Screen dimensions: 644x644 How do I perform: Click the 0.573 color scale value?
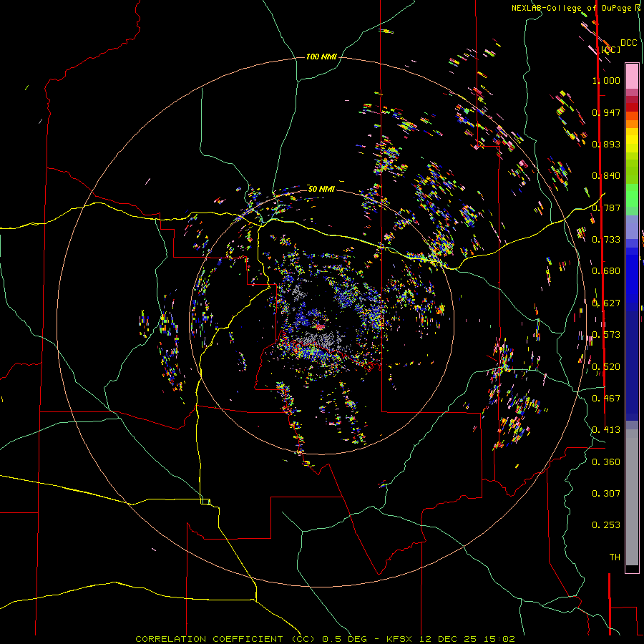coord(606,335)
